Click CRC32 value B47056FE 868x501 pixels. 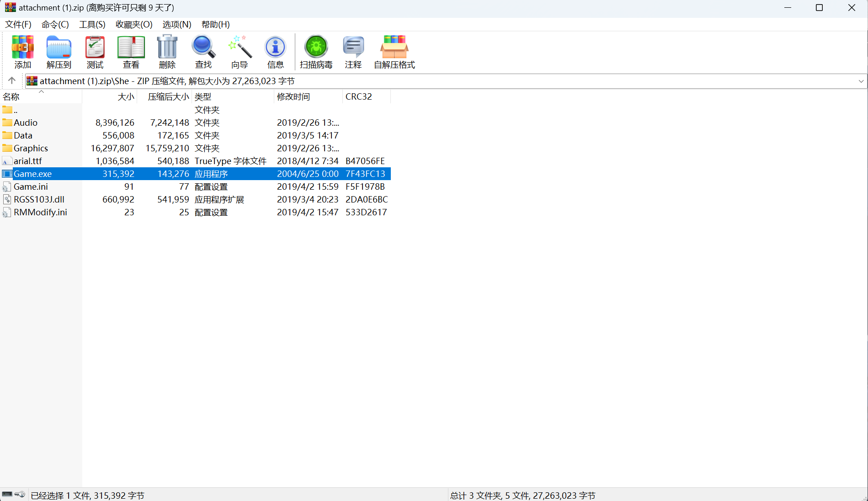(x=365, y=161)
